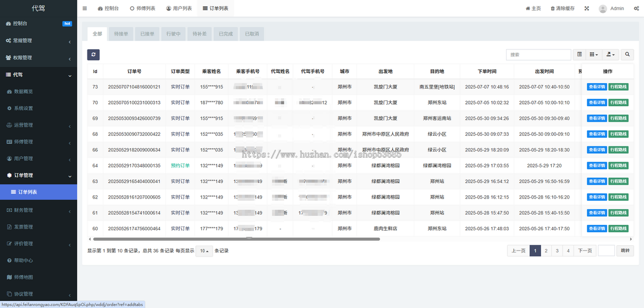Expand the 常规管理 sidebar menu chevron
644x308 pixels.
(x=70, y=41)
